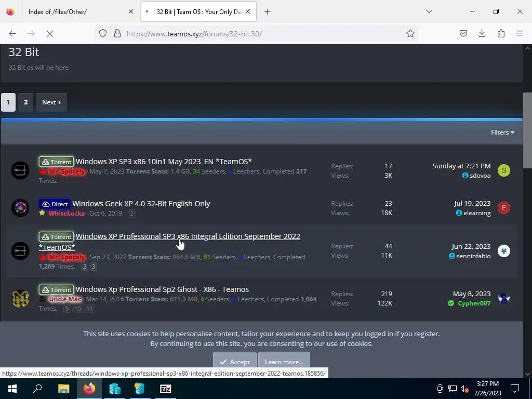Show site security lock information
Image resolution: width=532 pixels, height=399 pixels.
click(117, 33)
